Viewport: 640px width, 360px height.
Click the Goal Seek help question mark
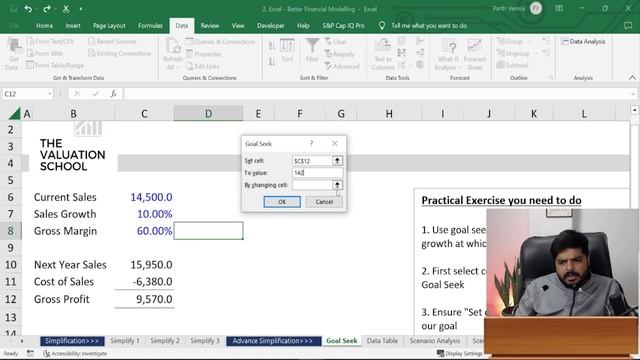tap(311, 143)
